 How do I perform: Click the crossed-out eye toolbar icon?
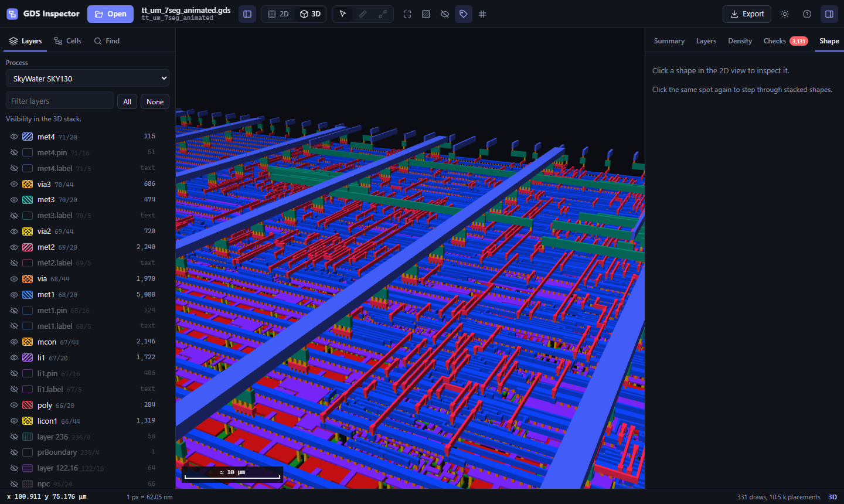click(x=445, y=14)
